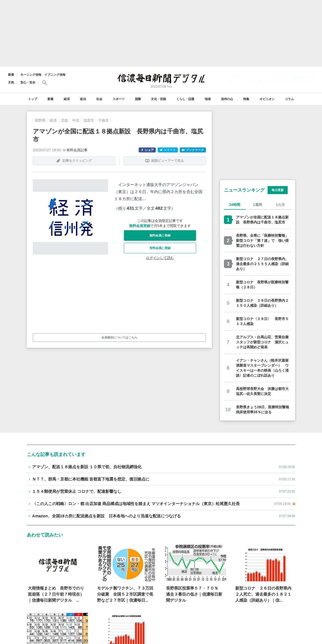Open 経済 navigation menu item
Viewport: 322px width, 644px height.
pos(67,99)
